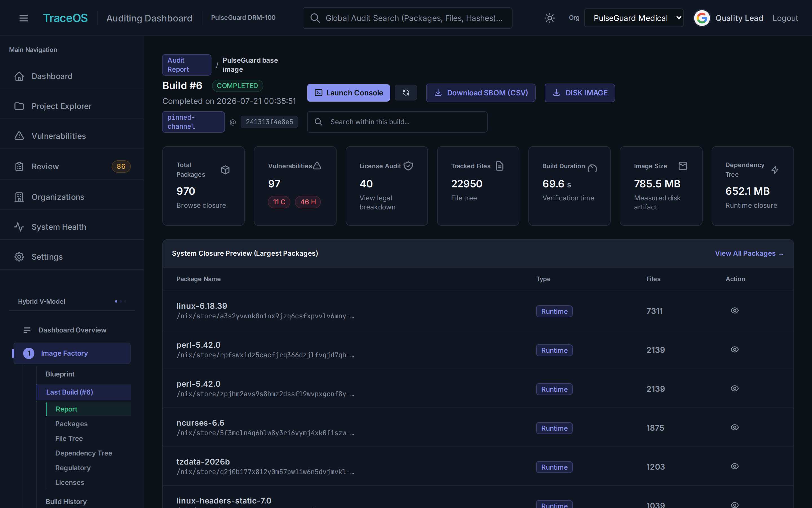Click the Launch Console button
Screen dimensions: 812x508
point(348,93)
